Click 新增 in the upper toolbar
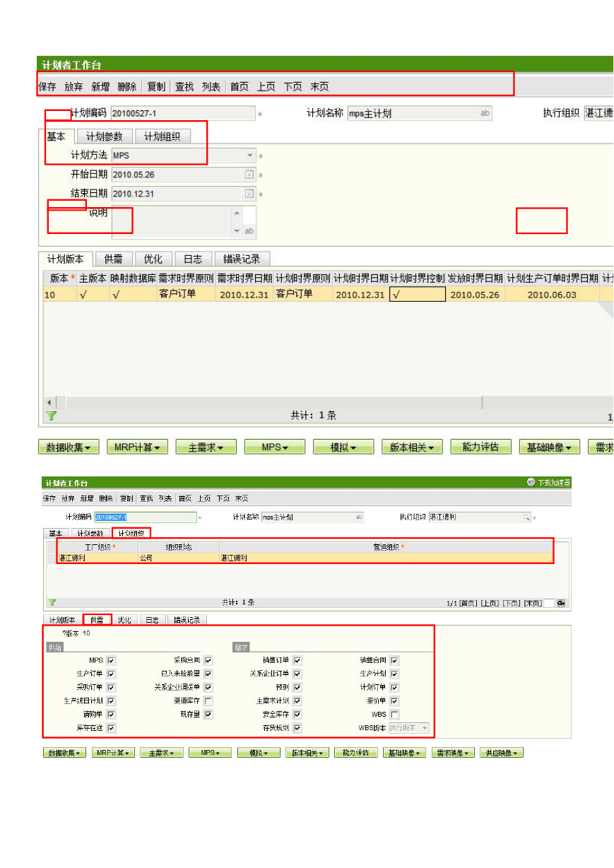The height and width of the screenshot is (868, 614). (x=100, y=86)
